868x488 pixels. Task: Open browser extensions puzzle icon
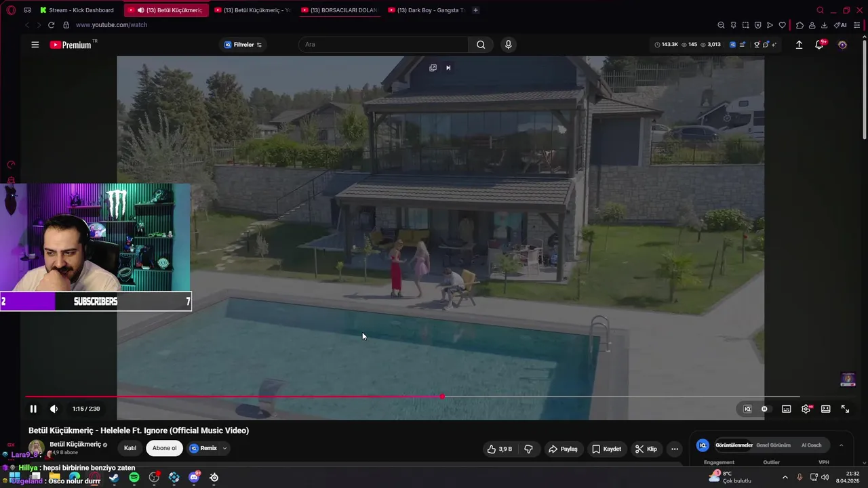(x=800, y=25)
